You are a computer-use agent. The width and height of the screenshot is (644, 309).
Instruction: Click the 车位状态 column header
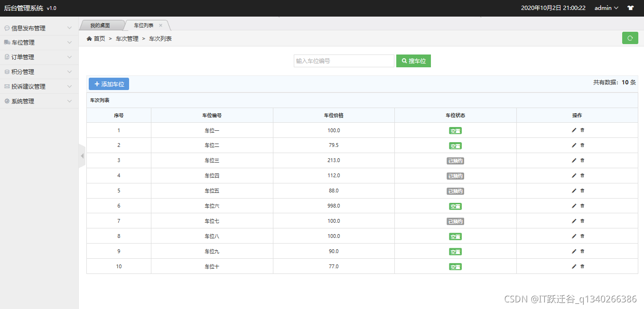click(x=455, y=115)
